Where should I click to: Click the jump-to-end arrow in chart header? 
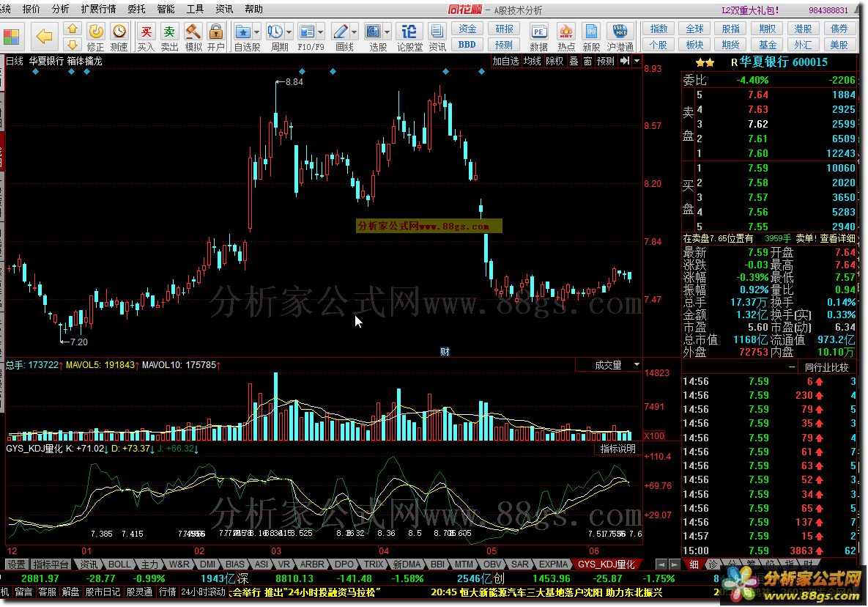coord(625,61)
